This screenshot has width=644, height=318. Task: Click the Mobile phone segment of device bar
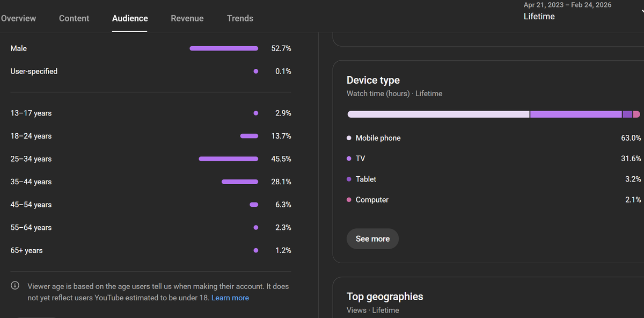coord(438,114)
